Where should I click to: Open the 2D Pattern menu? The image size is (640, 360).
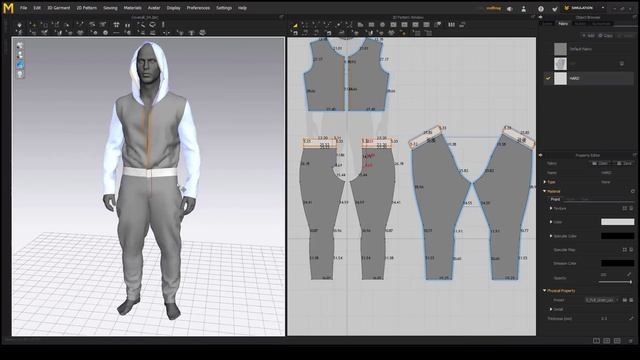tap(87, 8)
